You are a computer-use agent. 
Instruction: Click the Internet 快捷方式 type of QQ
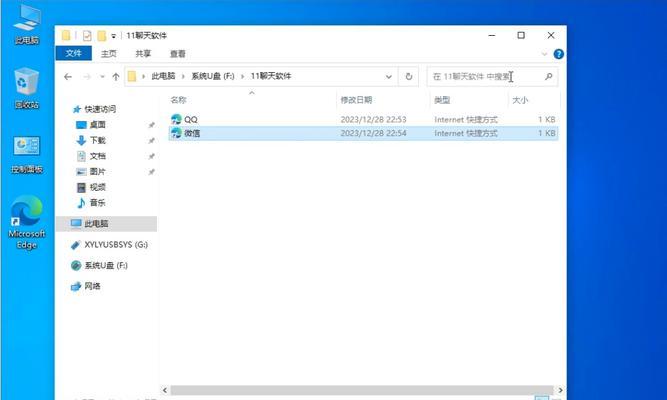point(466,120)
